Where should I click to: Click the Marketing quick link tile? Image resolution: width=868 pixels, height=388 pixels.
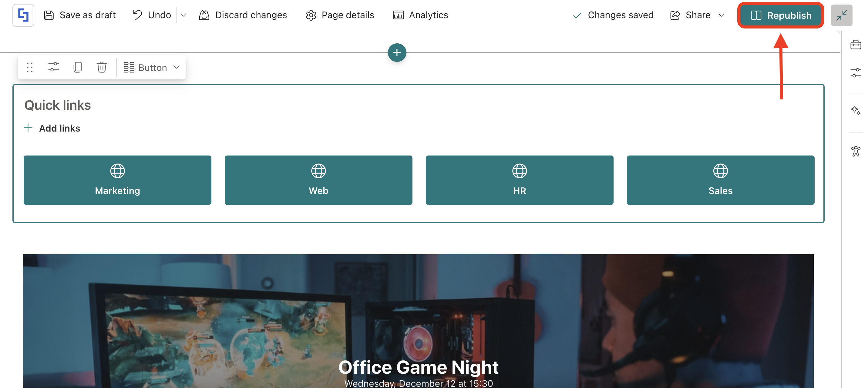tap(117, 180)
